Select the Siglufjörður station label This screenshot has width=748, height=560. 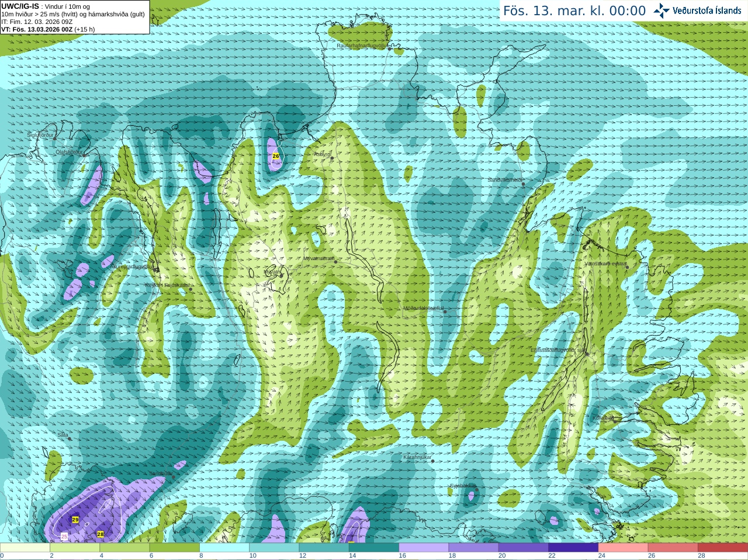pyautogui.click(x=40, y=135)
